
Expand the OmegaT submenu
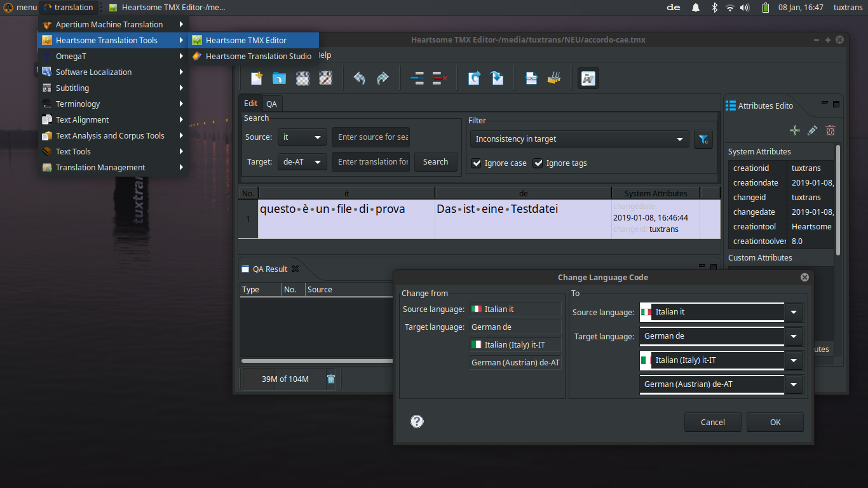click(113, 56)
